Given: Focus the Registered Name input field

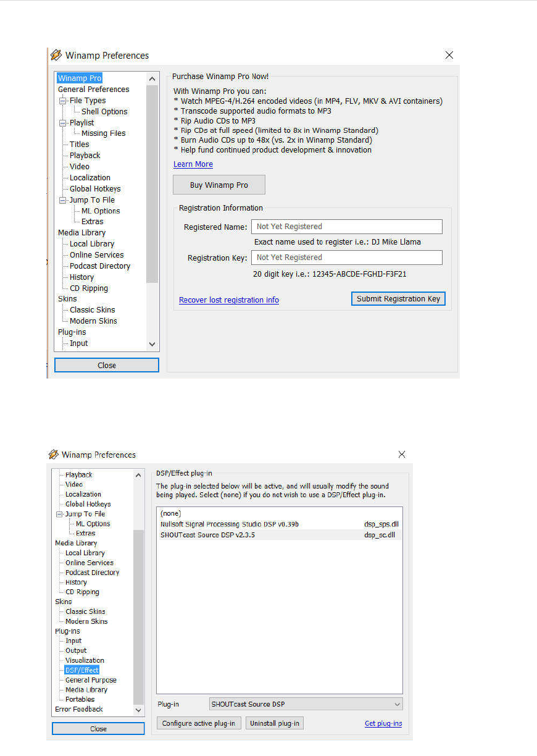Looking at the screenshot, I should (347, 227).
